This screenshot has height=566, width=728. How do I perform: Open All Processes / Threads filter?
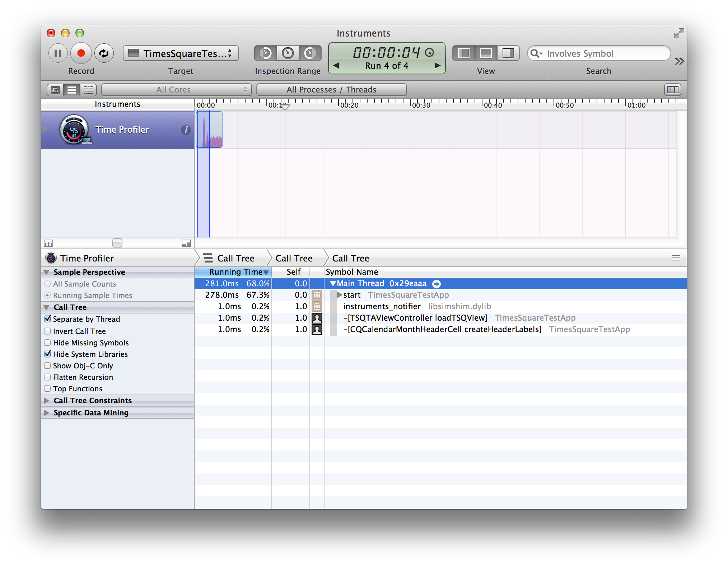coord(331,90)
